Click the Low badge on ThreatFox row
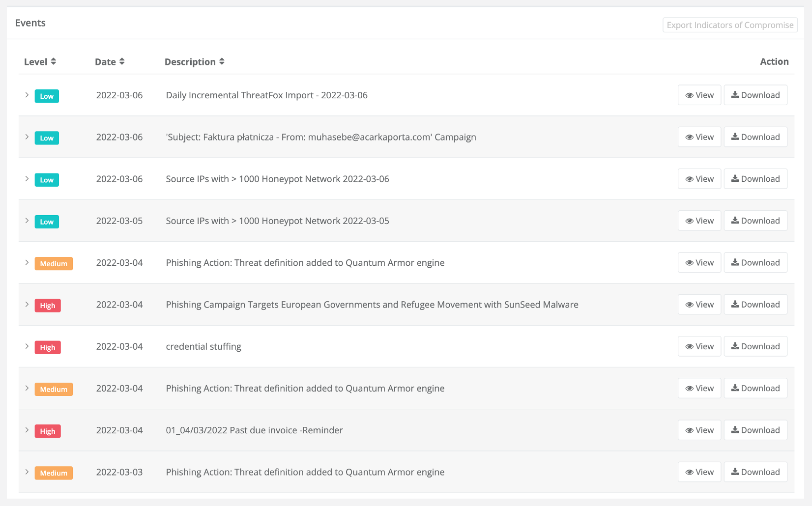Image resolution: width=812 pixels, height=506 pixels. (x=47, y=96)
